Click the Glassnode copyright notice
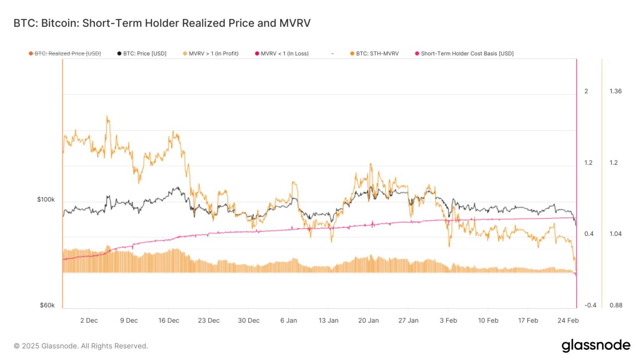This screenshot has height=362, width=644. click(x=81, y=346)
